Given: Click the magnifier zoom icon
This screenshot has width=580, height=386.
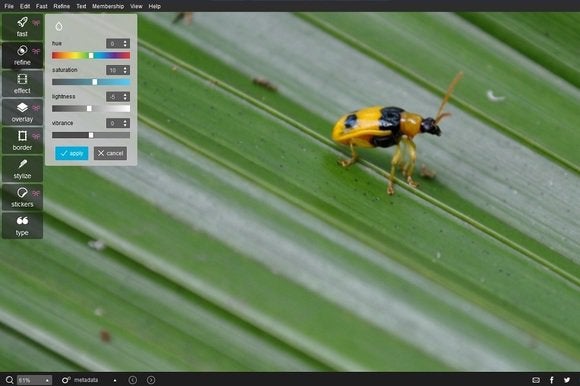Looking at the screenshot, I should (9, 380).
